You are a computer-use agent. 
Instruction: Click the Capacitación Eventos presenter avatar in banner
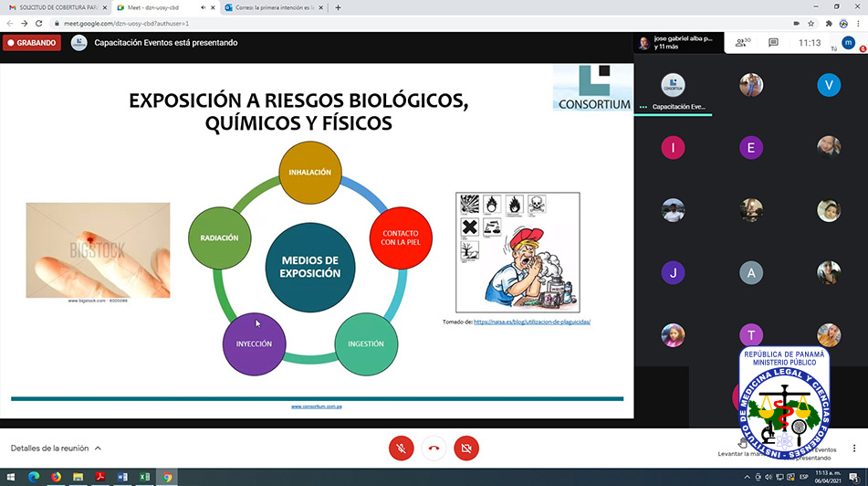(x=79, y=43)
